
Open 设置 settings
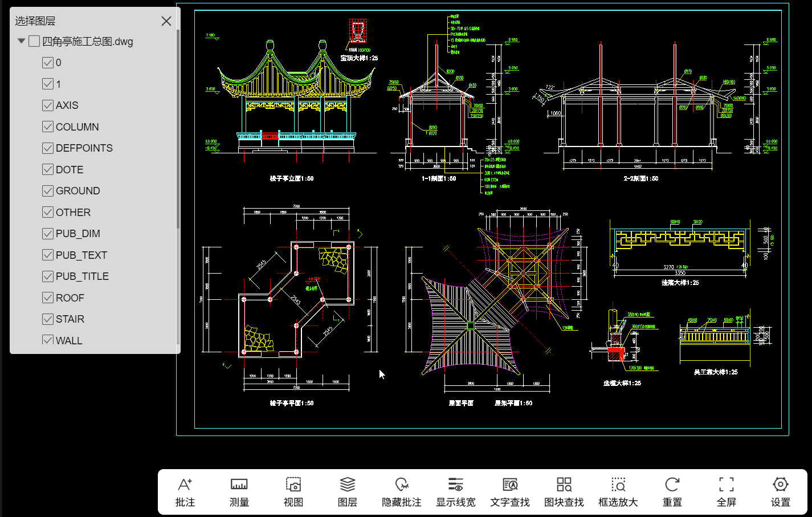[781, 492]
